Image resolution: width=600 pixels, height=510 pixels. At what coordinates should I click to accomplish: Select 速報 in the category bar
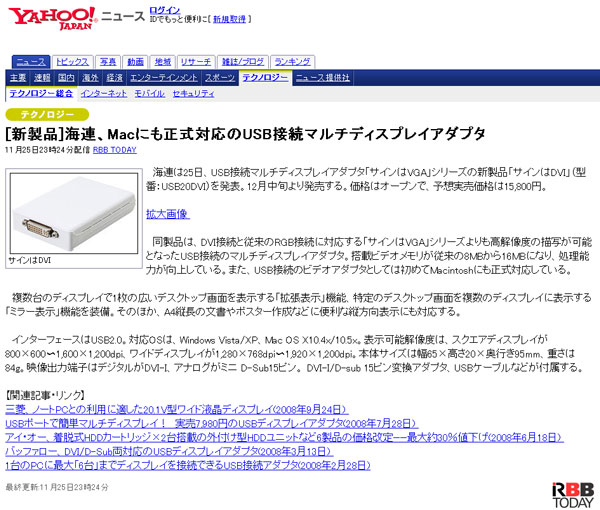pos(42,78)
